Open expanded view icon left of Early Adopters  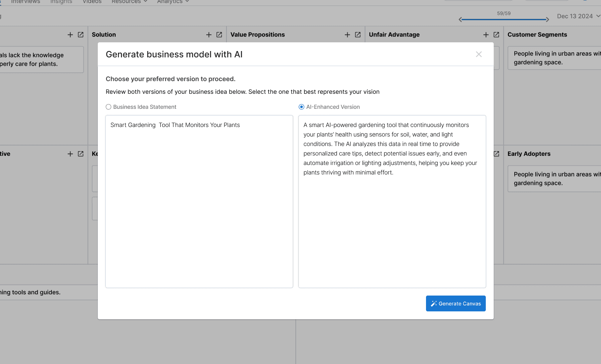pos(496,154)
